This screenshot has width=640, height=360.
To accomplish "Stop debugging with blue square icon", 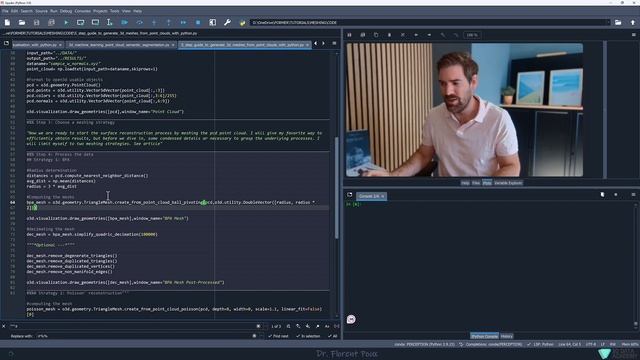I will point(198,22).
